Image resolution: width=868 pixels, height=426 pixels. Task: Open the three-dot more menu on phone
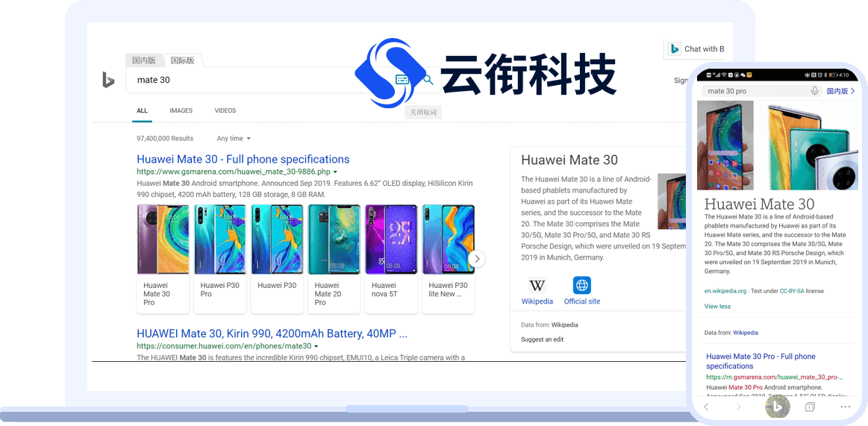845,407
